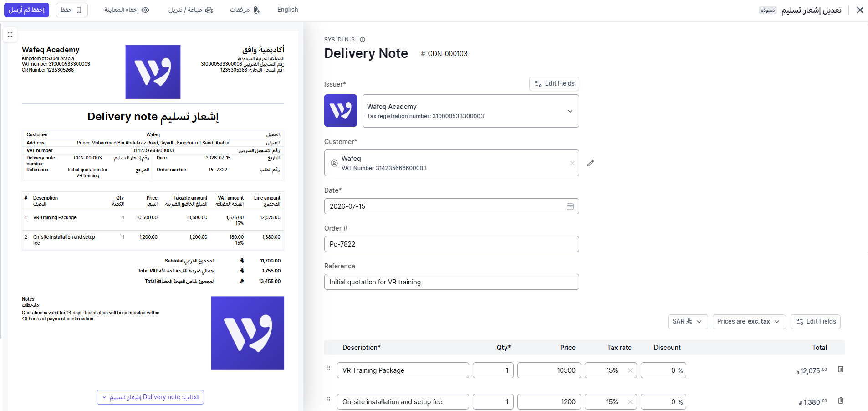Click the pencil icon to edit customer
This screenshot has height=411, width=868.
(591, 163)
